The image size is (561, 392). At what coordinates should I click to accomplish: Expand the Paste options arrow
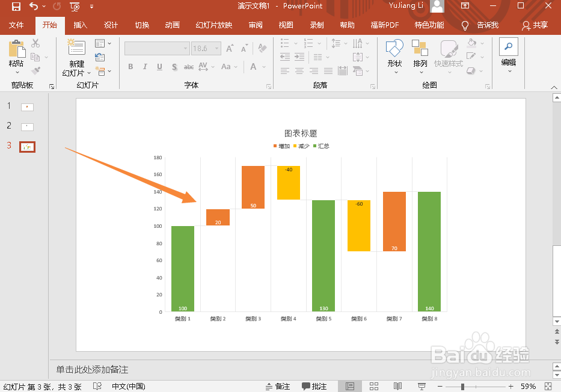point(17,73)
